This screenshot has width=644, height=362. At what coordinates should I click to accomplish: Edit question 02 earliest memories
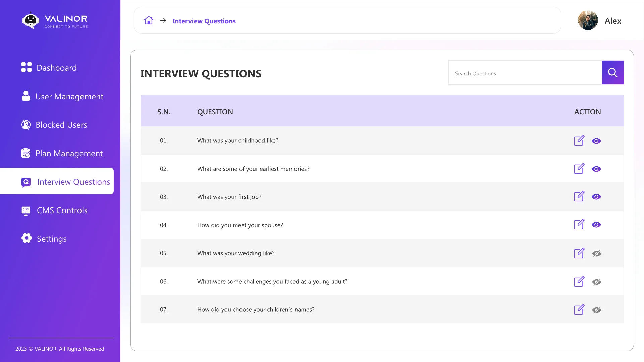pos(579,169)
